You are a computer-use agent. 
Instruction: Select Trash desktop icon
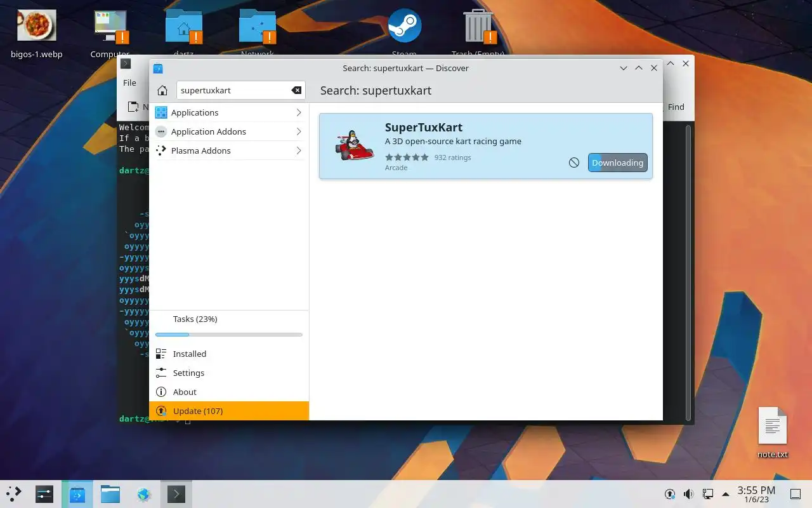click(x=478, y=34)
